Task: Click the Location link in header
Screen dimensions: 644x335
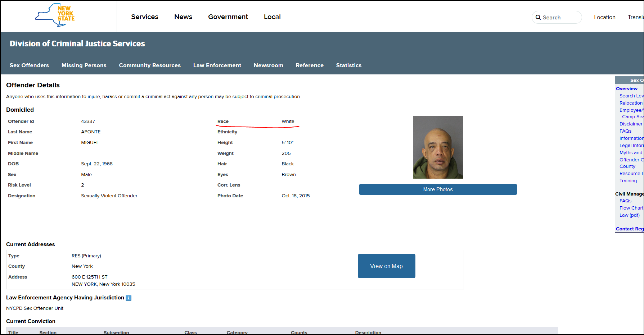Action: (x=604, y=17)
